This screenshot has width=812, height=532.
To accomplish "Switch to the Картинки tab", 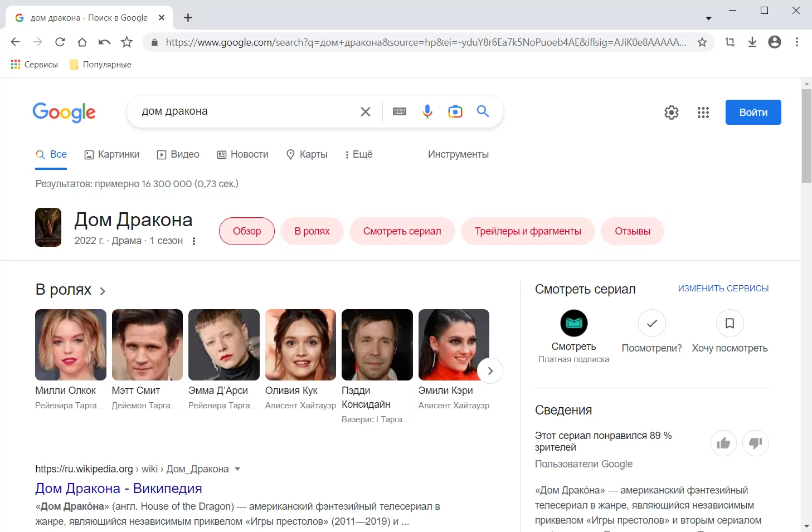I will (x=112, y=154).
